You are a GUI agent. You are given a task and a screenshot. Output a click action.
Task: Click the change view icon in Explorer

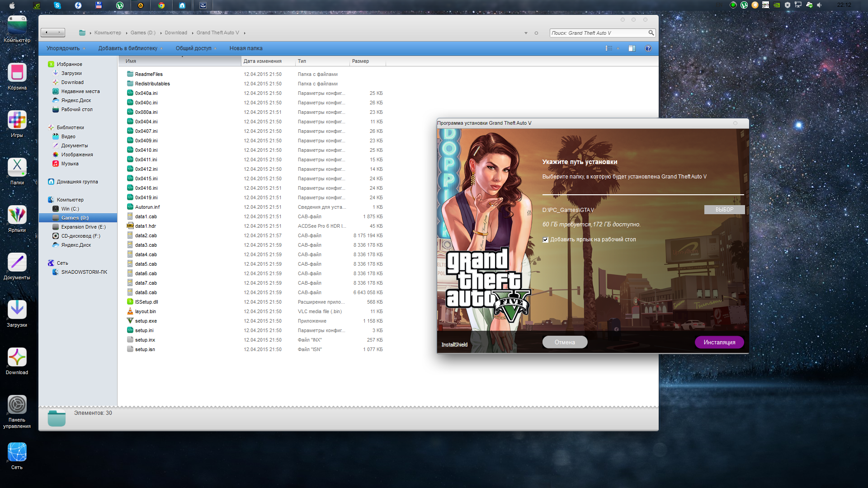click(609, 48)
